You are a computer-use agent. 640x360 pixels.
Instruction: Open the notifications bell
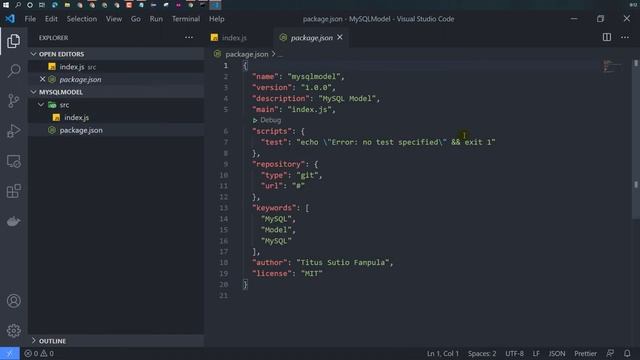click(x=627, y=353)
